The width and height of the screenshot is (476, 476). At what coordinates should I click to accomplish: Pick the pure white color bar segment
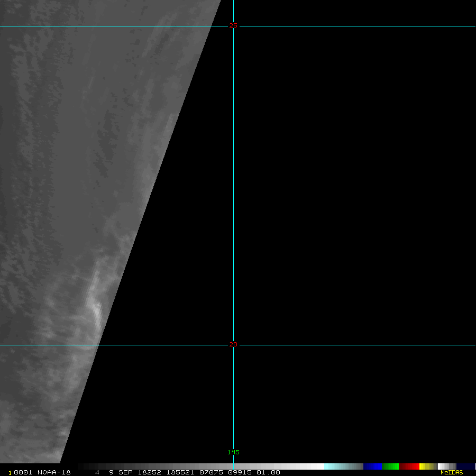click(316, 466)
